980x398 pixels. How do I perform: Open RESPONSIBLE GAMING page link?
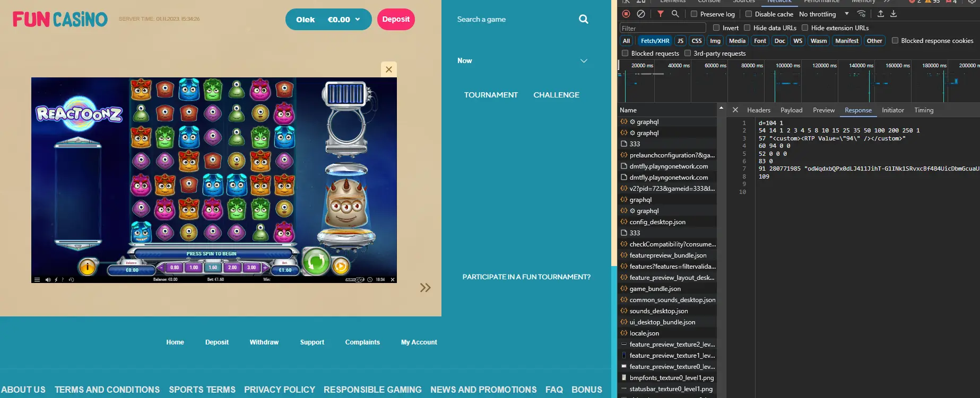click(372, 390)
